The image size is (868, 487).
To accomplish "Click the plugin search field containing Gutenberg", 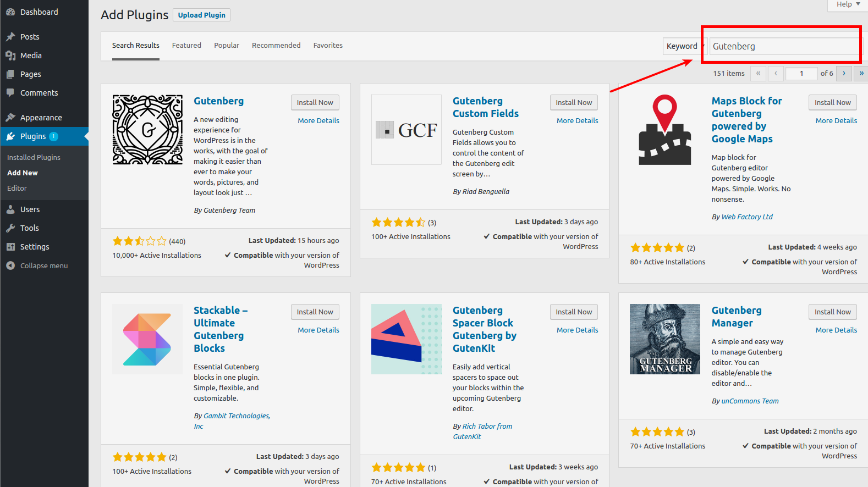I will coord(784,46).
